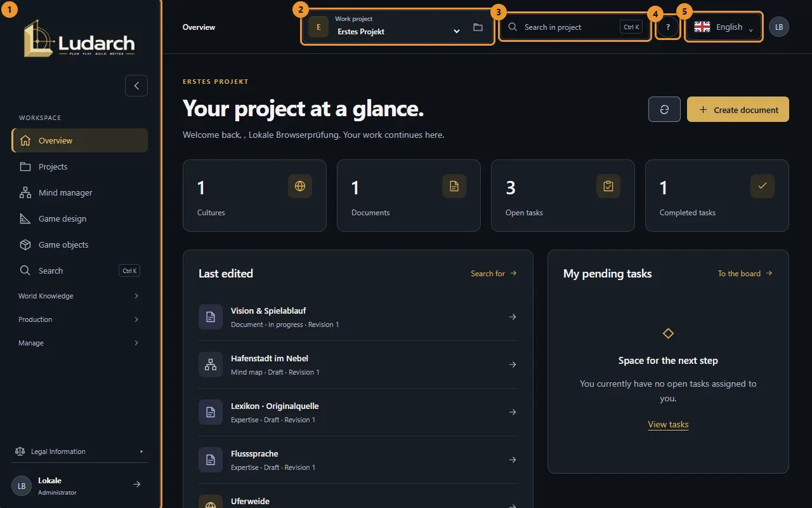Open the English language dropdown

[x=724, y=27]
